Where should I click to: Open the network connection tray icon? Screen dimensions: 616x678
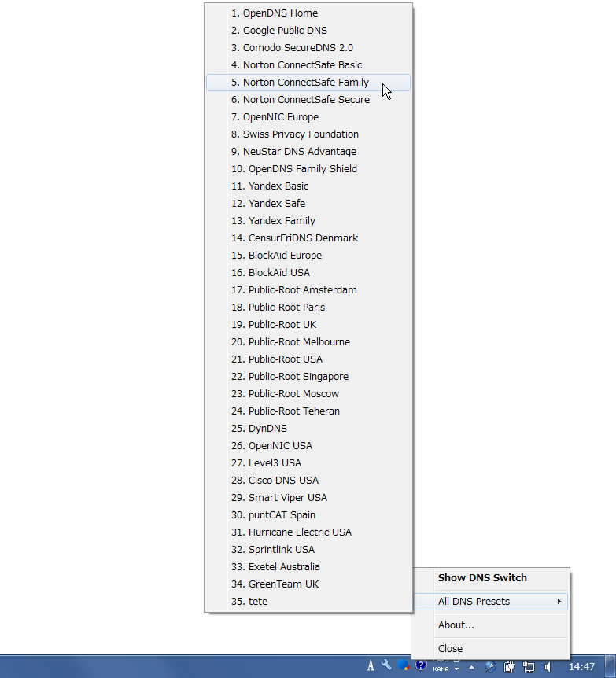tap(528, 667)
